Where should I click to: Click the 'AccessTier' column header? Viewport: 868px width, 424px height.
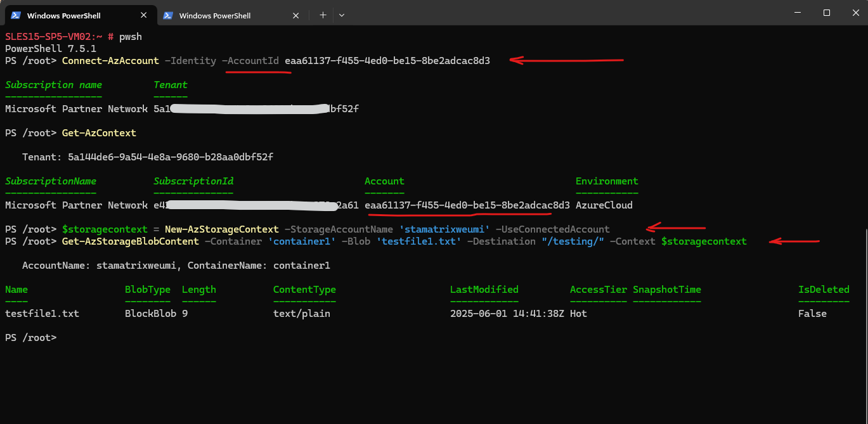click(x=599, y=290)
